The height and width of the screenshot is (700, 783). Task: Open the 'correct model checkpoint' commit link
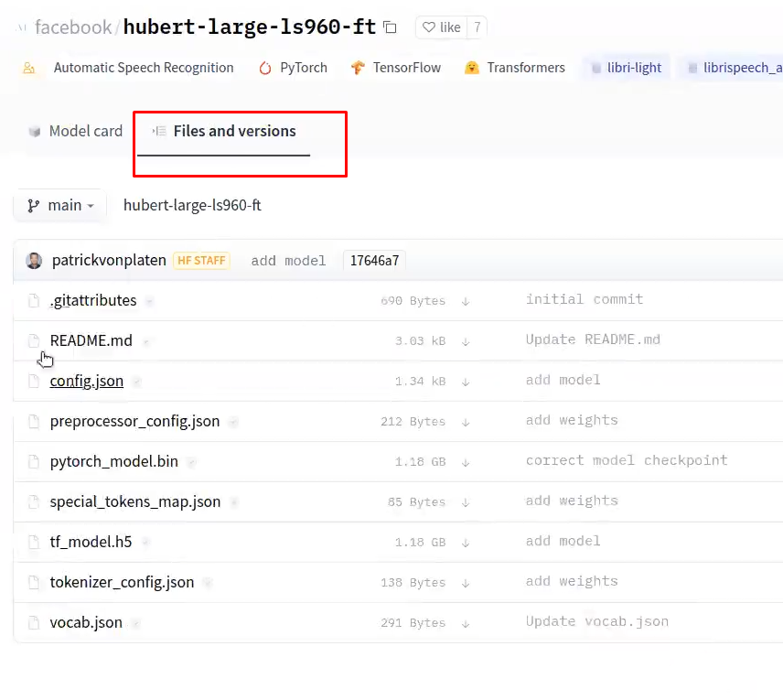click(x=627, y=460)
